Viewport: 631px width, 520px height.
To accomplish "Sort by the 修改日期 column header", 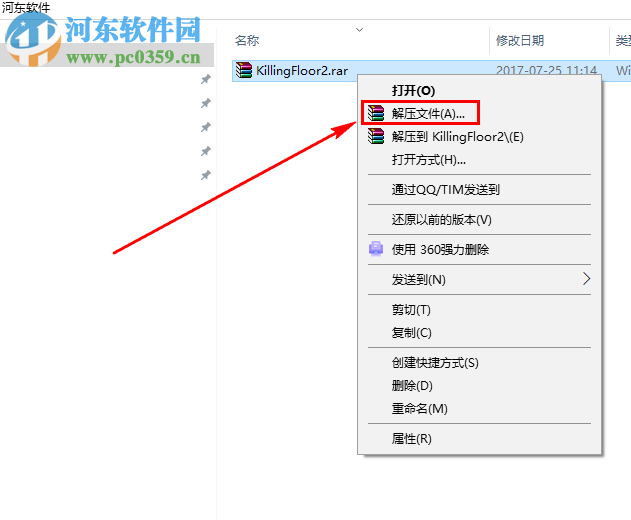I will (x=520, y=40).
